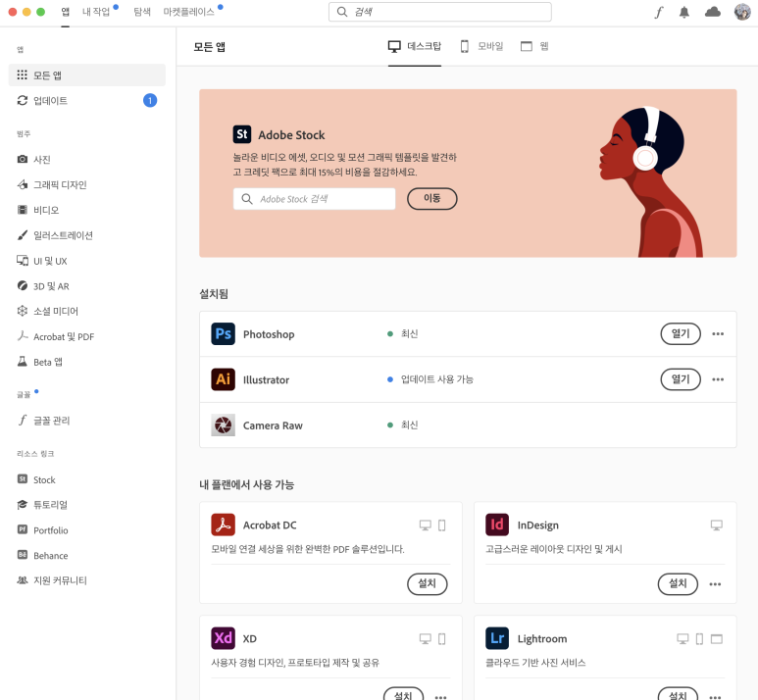Viewport: 758px width, 700px height.
Task: Select the 데스크탑 platform tab
Action: [415, 46]
